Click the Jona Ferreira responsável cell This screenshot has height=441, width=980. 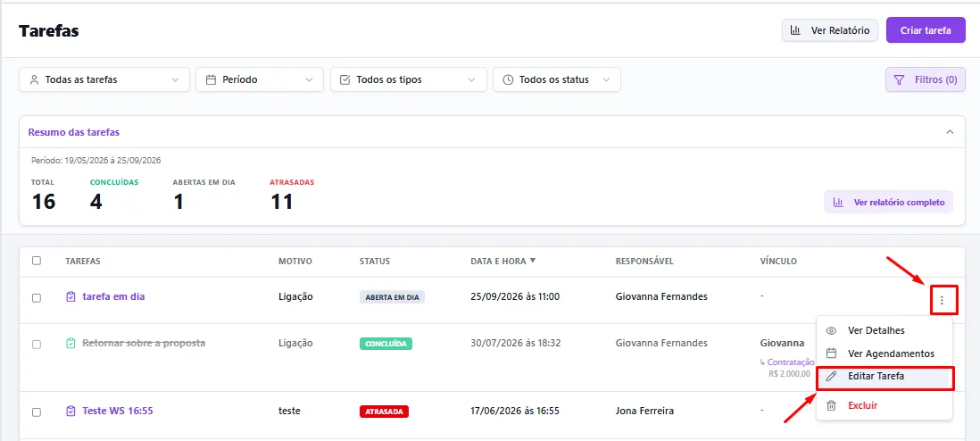644,412
